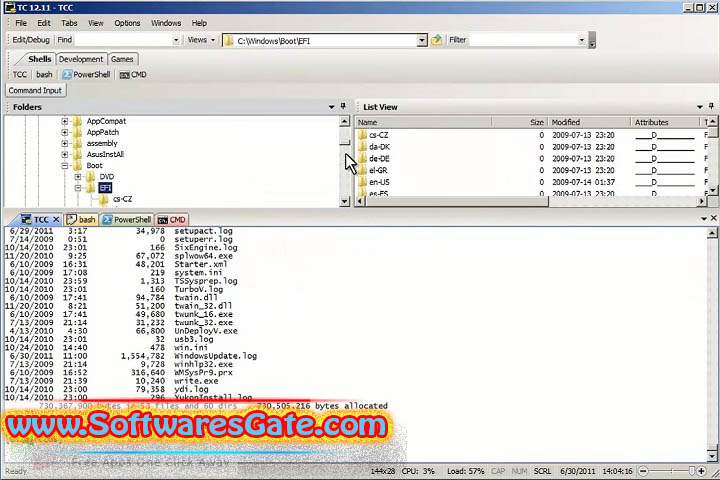Launch PowerShell from the Shells toolbar
720x480 pixels.
(86, 74)
